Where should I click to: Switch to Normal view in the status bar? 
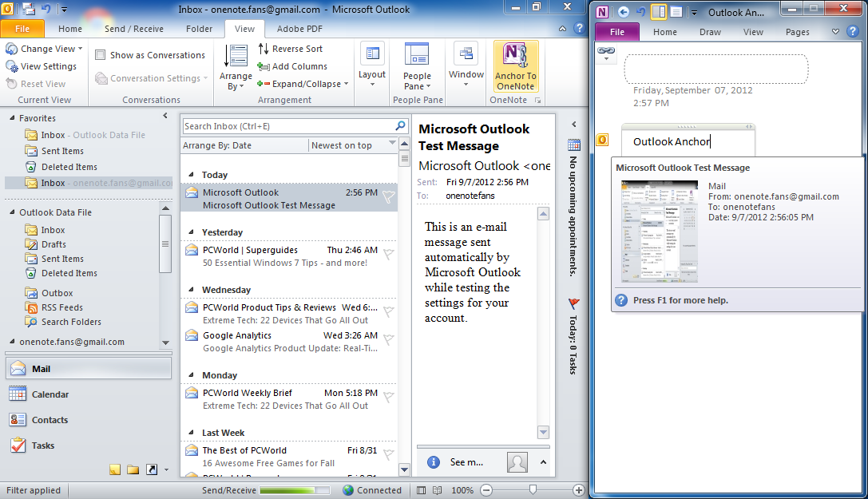click(x=422, y=490)
